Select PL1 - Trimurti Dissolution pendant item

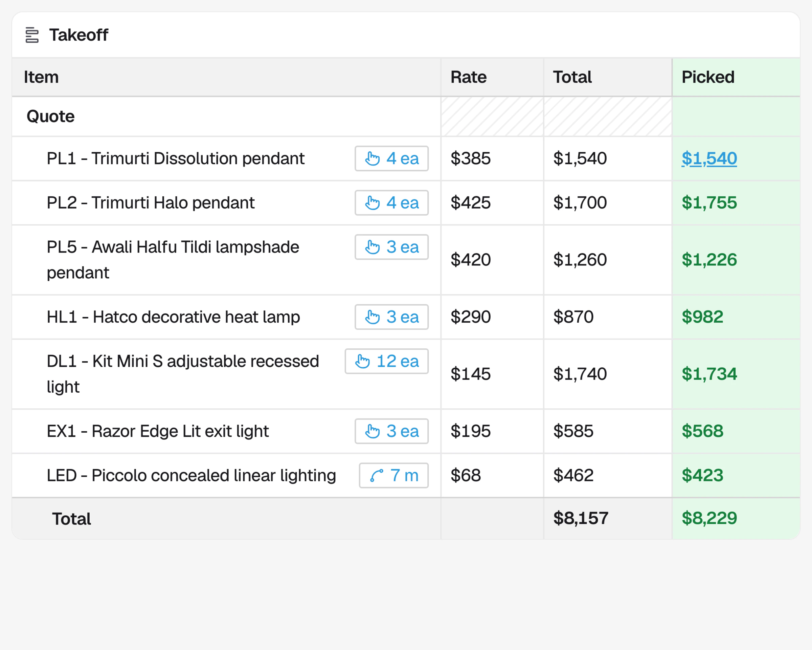click(176, 159)
